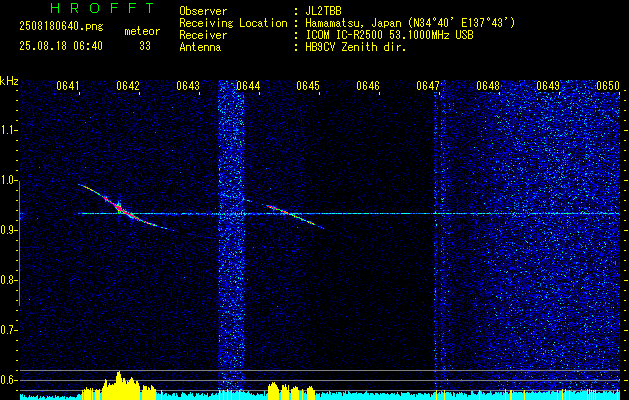Select the meteor count value 33
Image resolution: width=629 pixels, height=400 pixels.
pyautogui.click(x=145, y=46)
